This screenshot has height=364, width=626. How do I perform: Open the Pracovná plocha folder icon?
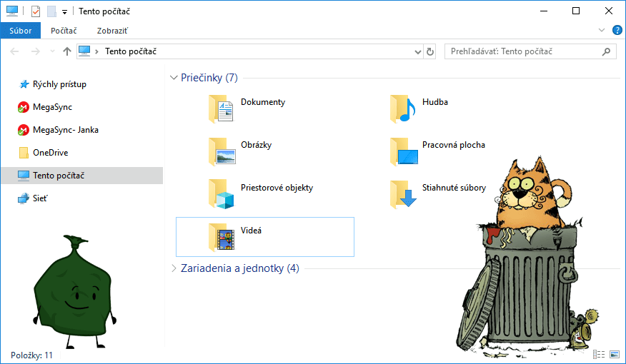403,151
